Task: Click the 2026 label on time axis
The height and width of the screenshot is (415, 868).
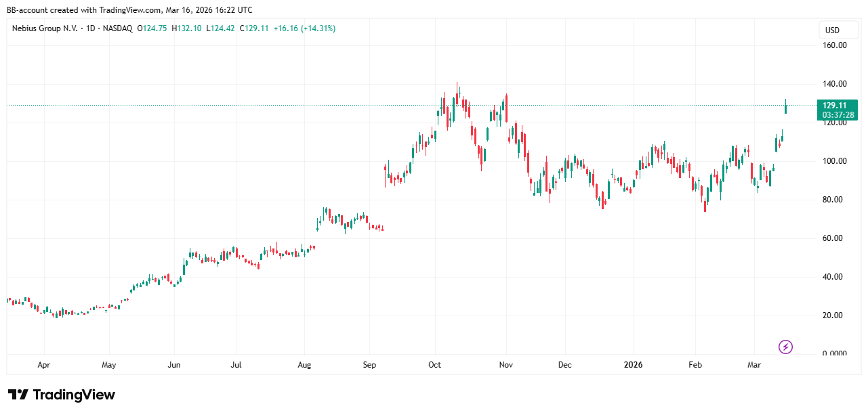Action: [633, 365]
